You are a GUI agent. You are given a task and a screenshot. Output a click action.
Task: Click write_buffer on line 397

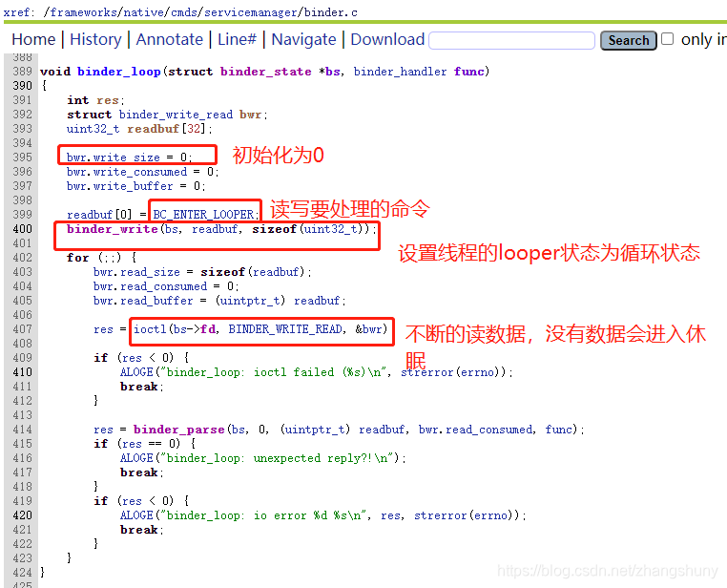click(133, 186)
